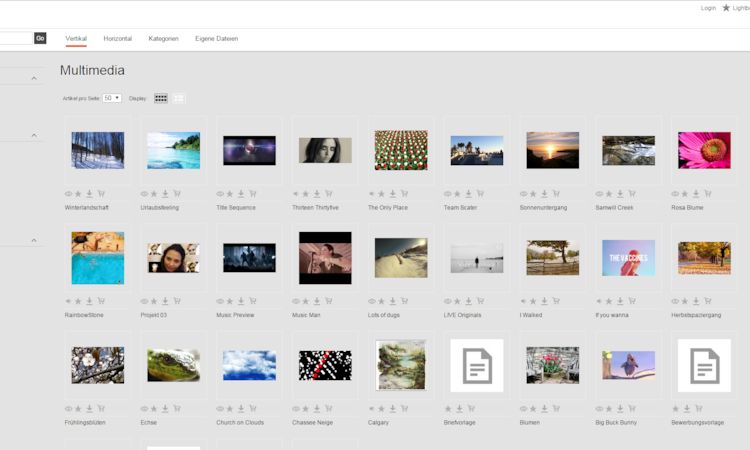Open the Kategorien tab

pos(164,39)
